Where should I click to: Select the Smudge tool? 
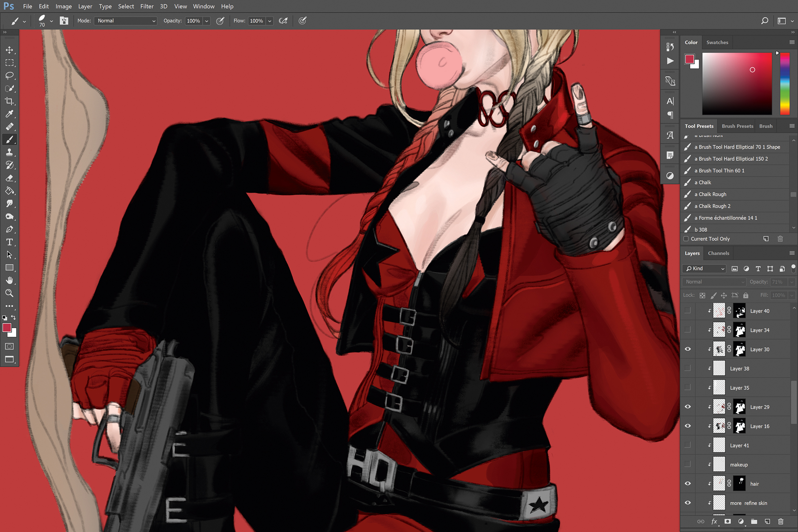[9, 204]
